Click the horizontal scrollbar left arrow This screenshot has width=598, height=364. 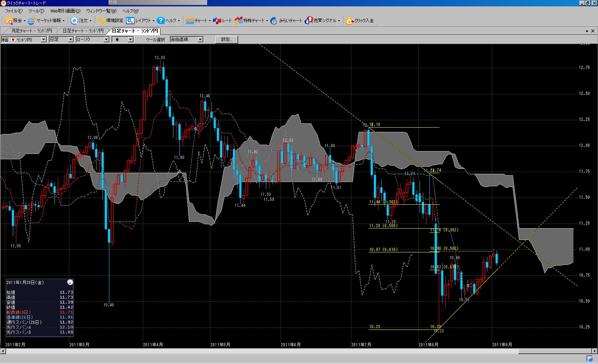point(3,351)
